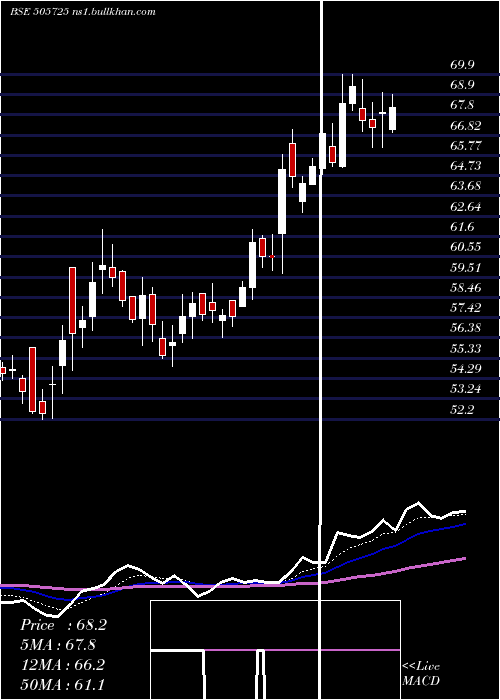Click the 62.64 price axis label
This screenshot has height=700, width=500.
[x=466, y=206]
